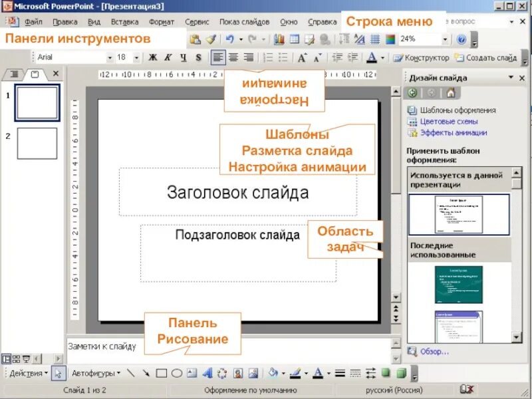Open the Формат menu
The height and width of the screenshot is (399, 532).
coord(161,22)
